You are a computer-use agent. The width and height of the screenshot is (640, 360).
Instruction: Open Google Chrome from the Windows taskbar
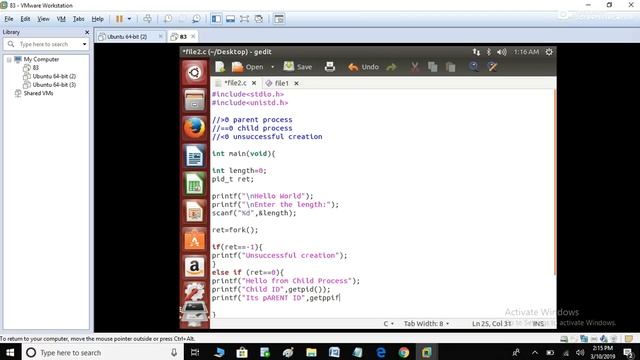click(x=404, y=352)
